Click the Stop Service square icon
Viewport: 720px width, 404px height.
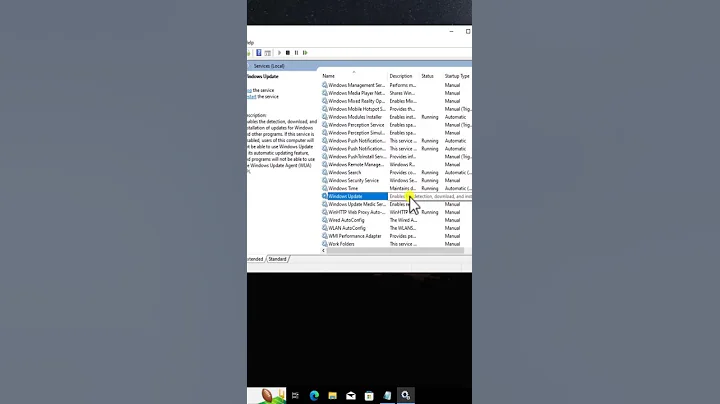point(288,53)
